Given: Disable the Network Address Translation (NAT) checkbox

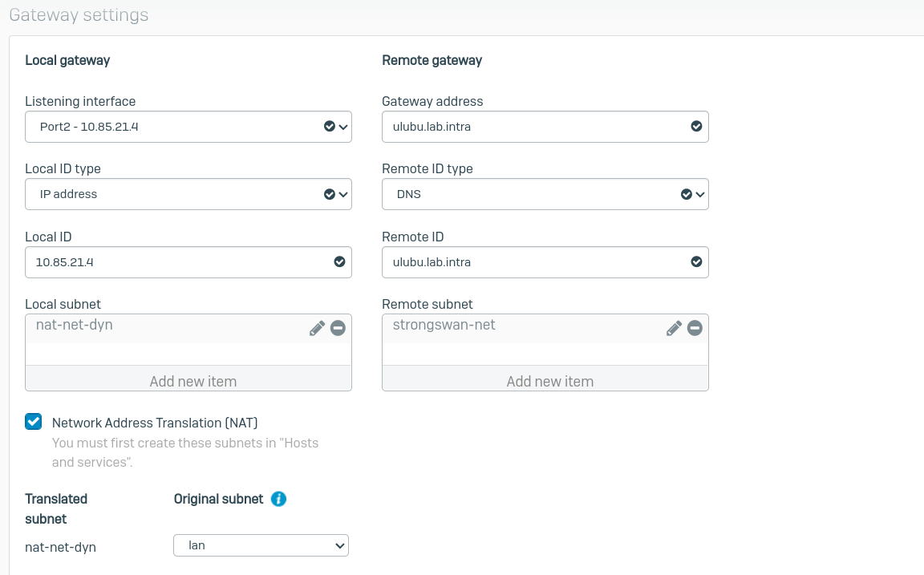Looking at the screenshot, I should click(33, 422).
